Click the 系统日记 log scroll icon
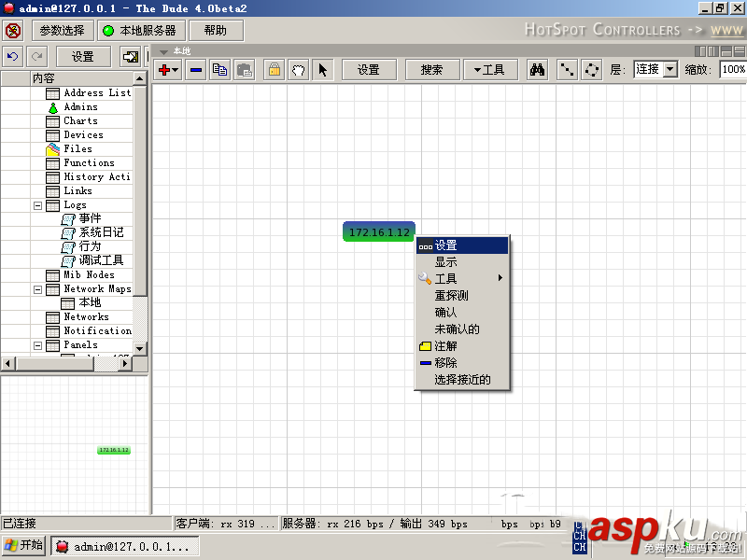The height and width of the screenshot is (560, 747). [68, 233]
